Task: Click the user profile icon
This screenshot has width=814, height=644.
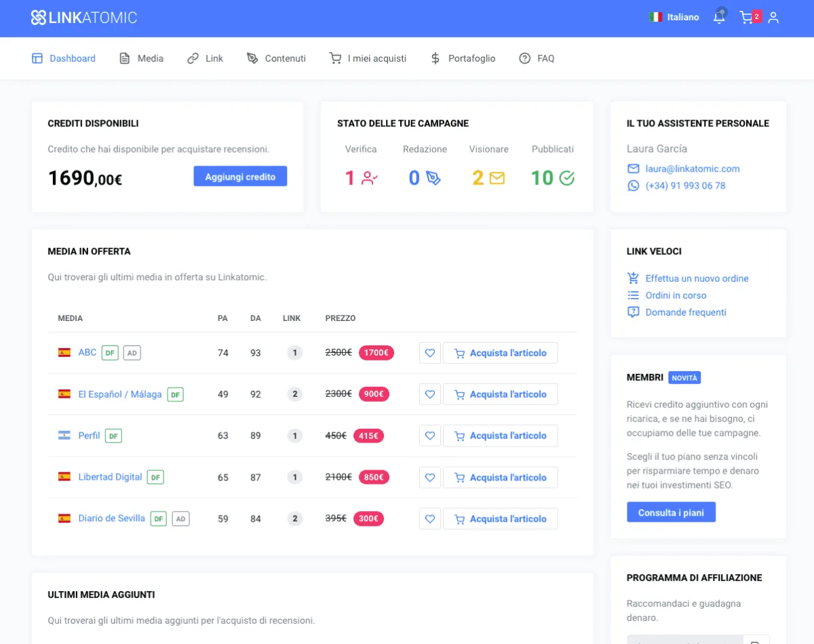Action: pyautogui.click(x=773, y=18)
